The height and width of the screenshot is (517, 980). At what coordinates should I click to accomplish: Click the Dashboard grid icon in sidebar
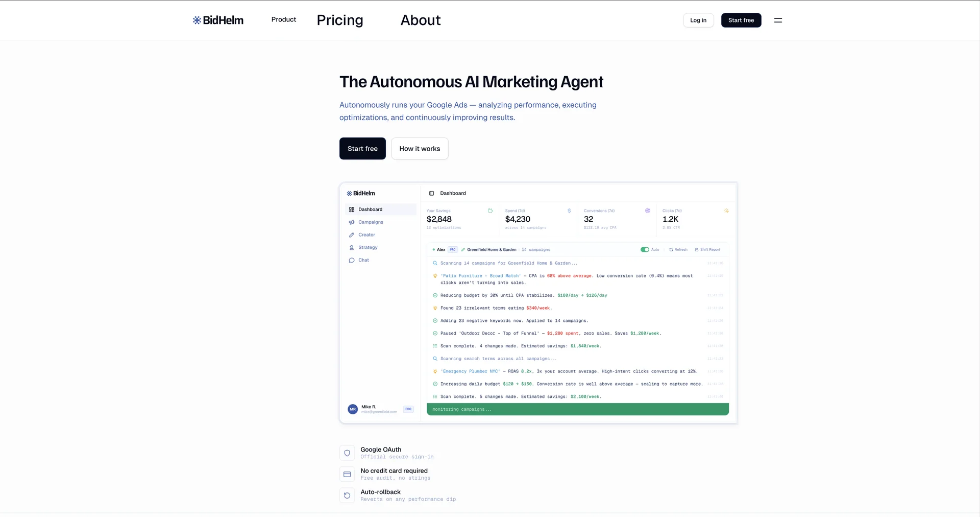click(x=352, y=209)
